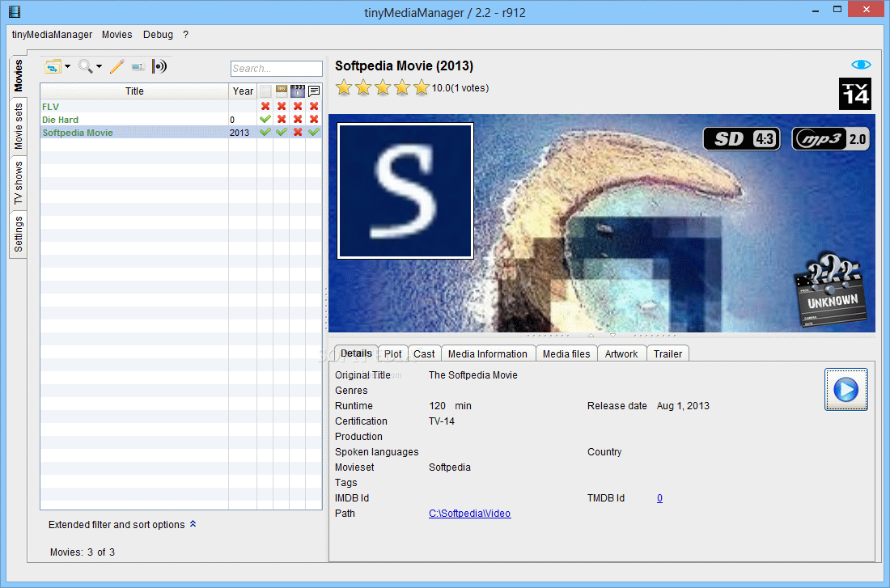
Task: Click the green check subtitles status for Softpedia Movie
Action: tap(314, 133)
